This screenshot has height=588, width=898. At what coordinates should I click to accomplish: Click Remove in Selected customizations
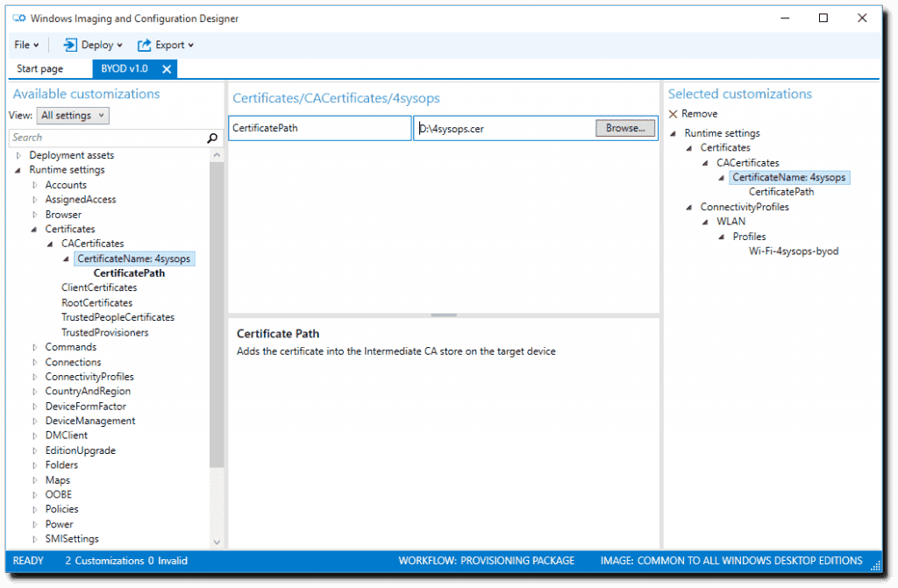click(693, 114)
